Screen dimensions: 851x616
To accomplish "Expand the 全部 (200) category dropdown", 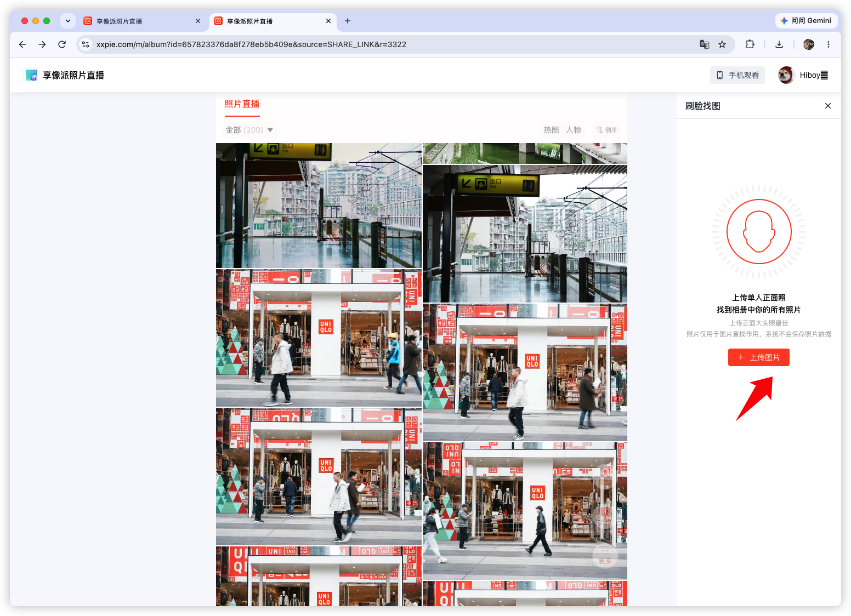I will tap(249, 130).
